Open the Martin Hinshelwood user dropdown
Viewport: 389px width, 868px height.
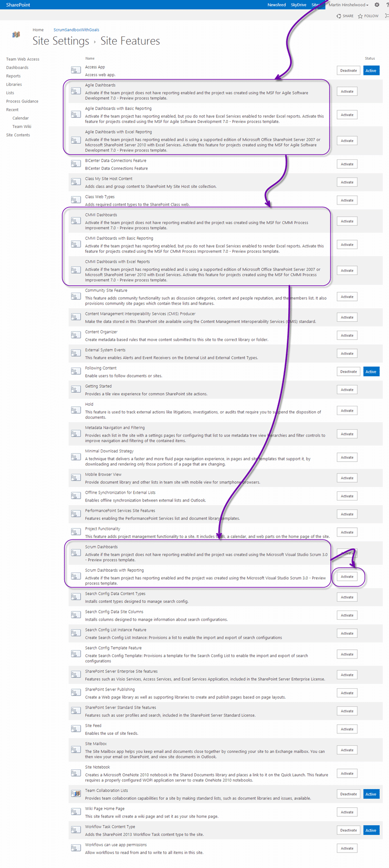349,5
